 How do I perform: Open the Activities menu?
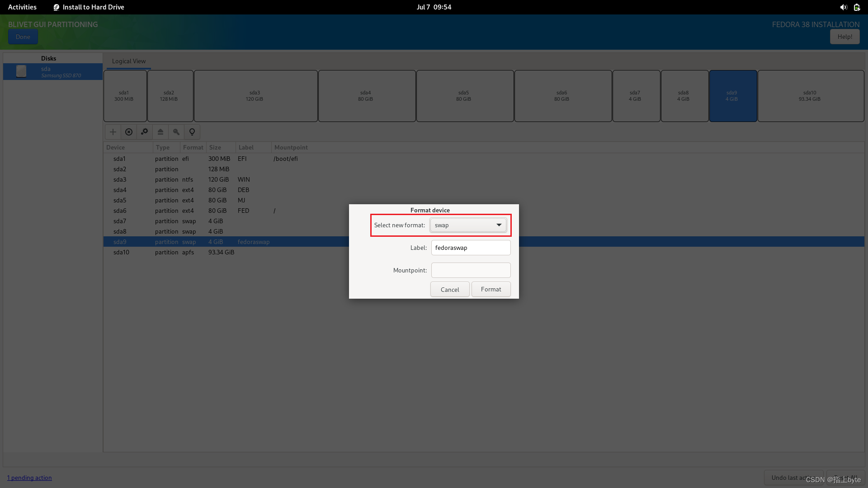22,7
